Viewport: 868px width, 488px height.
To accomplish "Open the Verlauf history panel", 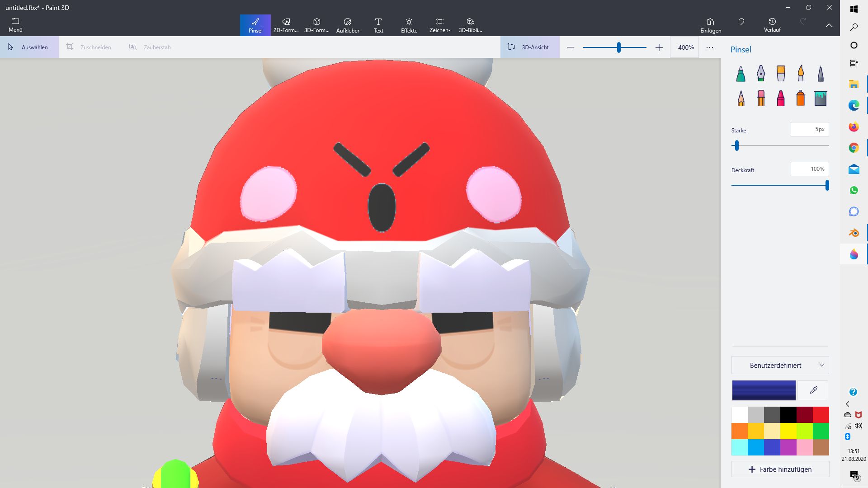I will (x=772, y=25).
